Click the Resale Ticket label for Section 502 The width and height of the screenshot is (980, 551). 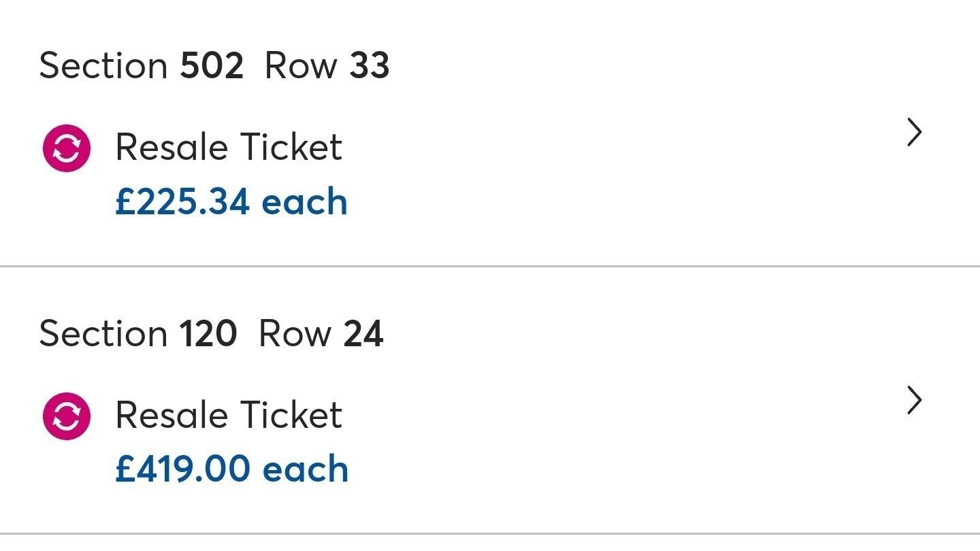[229, 146]
